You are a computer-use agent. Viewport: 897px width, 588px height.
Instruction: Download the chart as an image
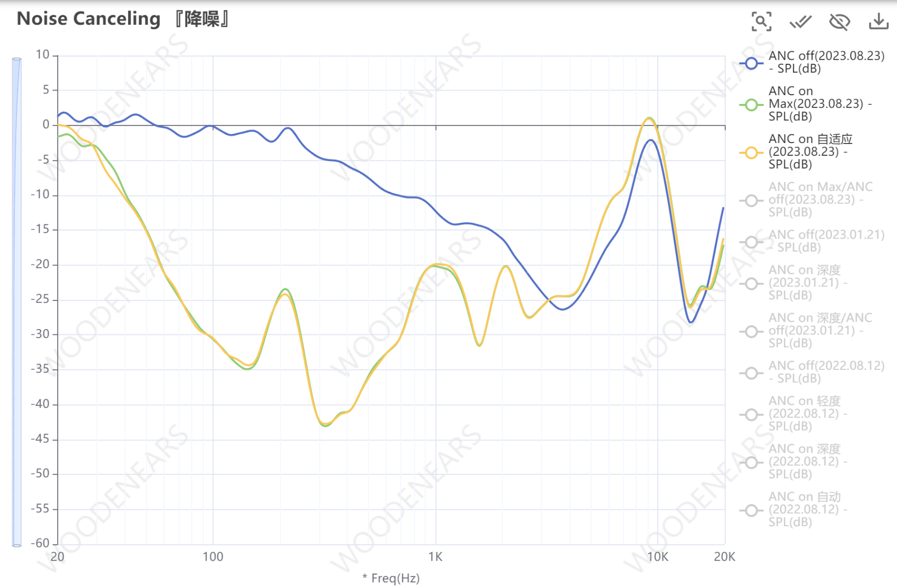[878, 22]
